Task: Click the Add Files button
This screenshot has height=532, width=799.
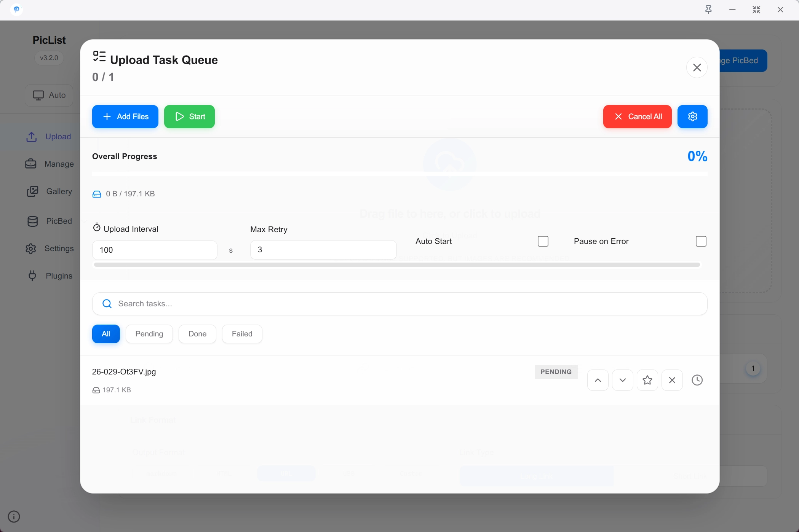Action: tap(125, 116)
